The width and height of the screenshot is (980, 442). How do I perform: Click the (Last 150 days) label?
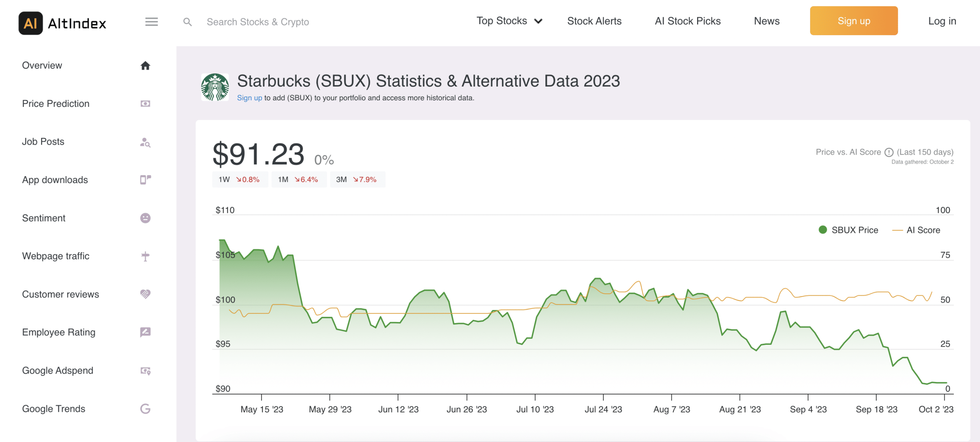(x=925, y=152)
